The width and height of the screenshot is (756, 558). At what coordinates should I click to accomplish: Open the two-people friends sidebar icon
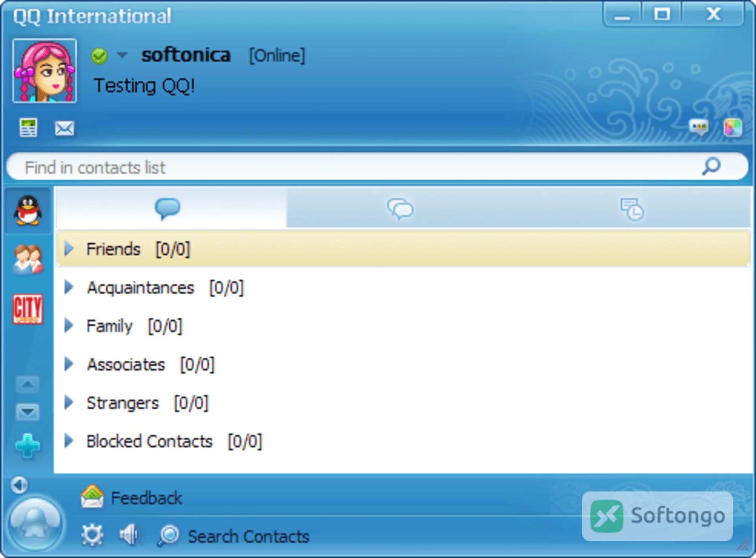click(x=28, y=259)
